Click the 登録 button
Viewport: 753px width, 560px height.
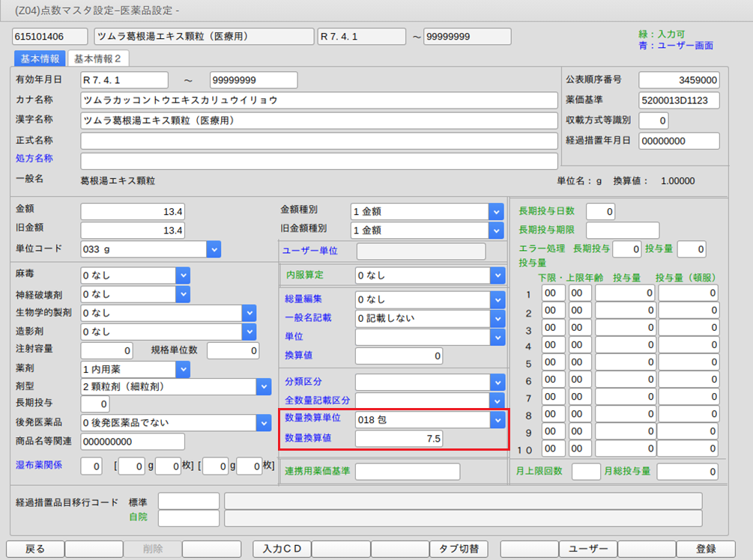tap(706, 549)
